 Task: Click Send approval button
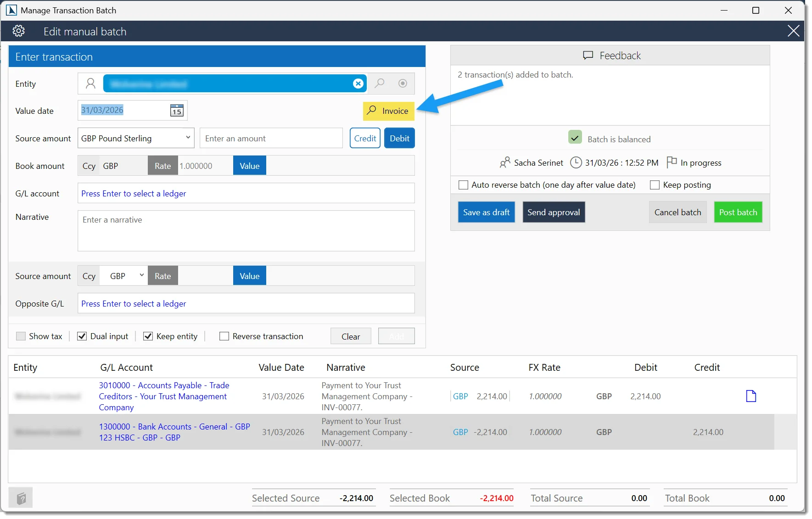click(554, 212)
